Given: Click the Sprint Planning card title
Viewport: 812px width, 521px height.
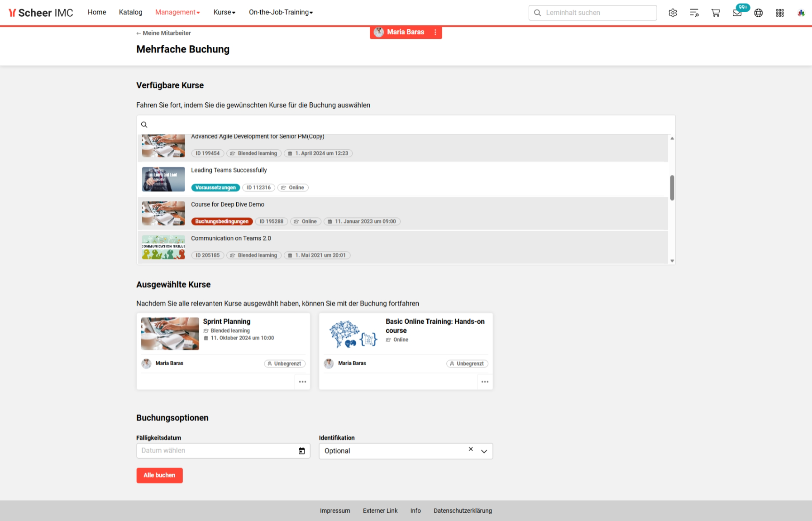Looking at the screenshot, I should click(x=227, y=321).
